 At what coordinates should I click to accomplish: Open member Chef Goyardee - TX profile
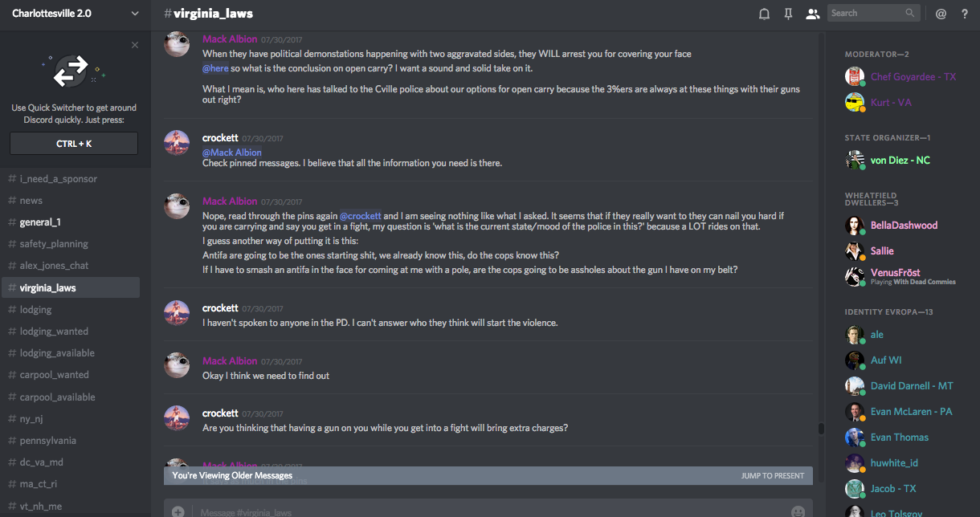tap(913, 77)
